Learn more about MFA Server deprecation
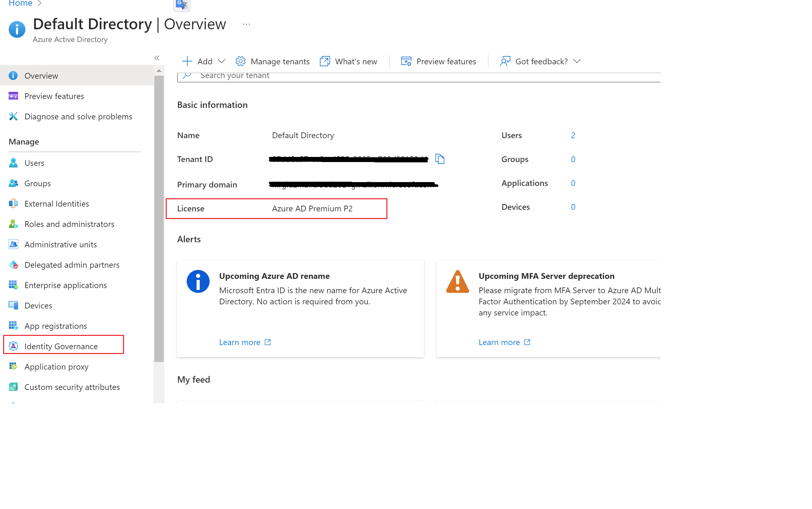812x509 pixels. (x=504, y=342)
